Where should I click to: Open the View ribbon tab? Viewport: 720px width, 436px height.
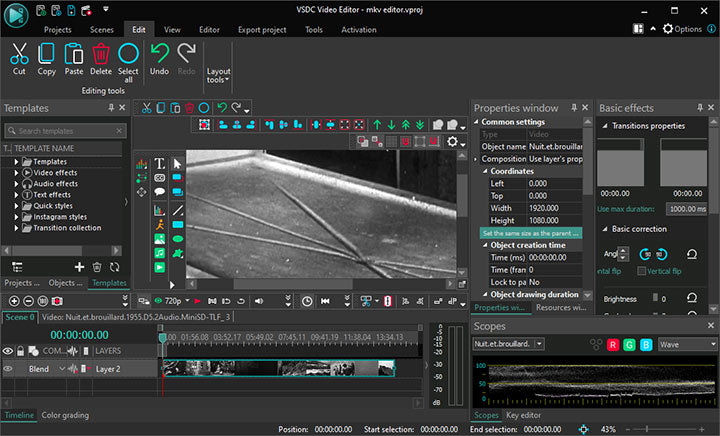click(172, 30)
